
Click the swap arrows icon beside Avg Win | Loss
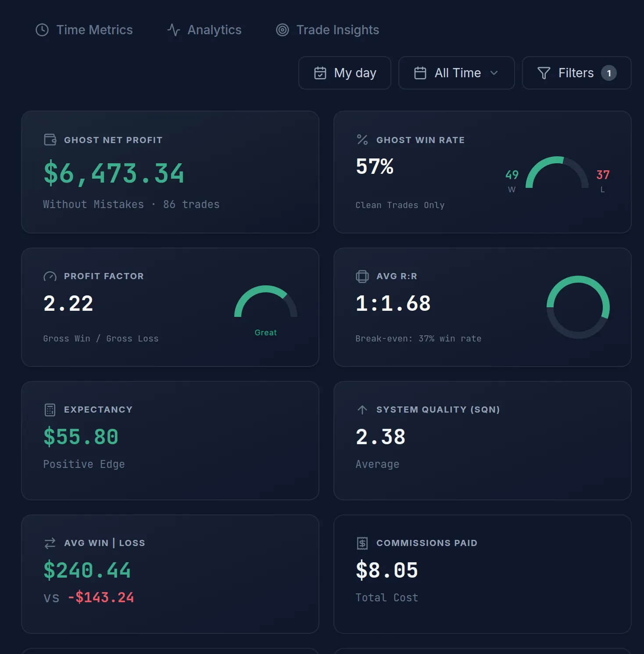50,543
